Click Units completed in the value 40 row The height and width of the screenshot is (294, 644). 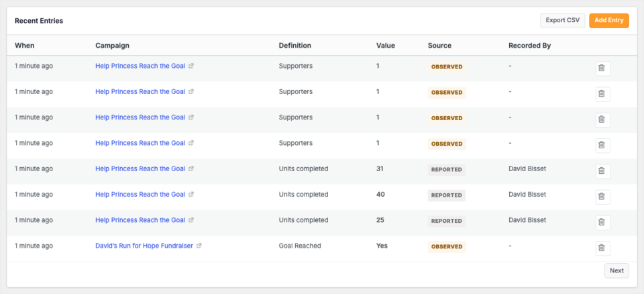tap(303, 195)
